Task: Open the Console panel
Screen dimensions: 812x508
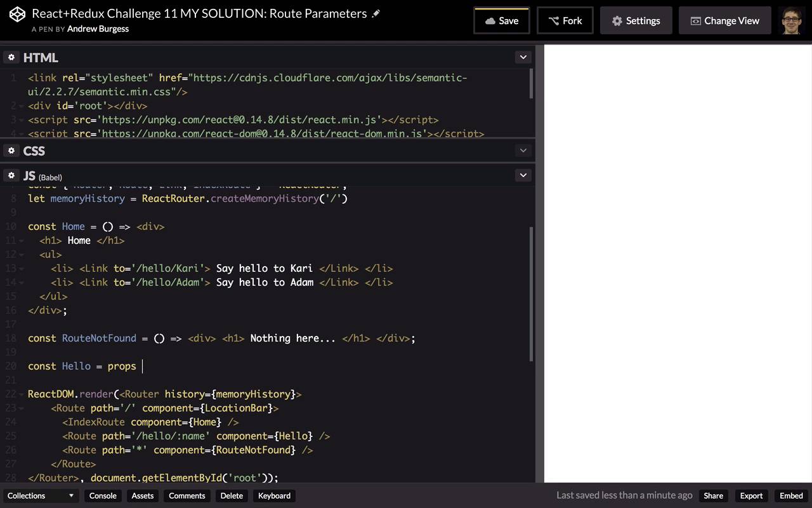Action: tap(103, 496)
